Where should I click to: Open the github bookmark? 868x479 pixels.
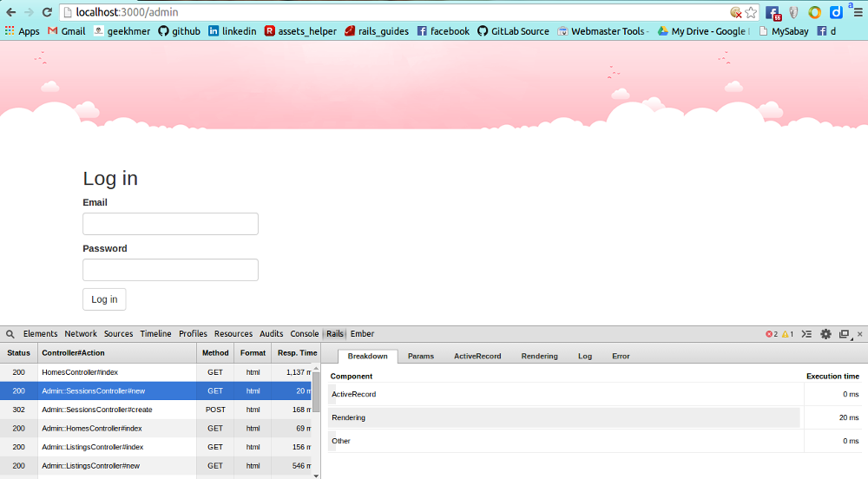point(180,31)
